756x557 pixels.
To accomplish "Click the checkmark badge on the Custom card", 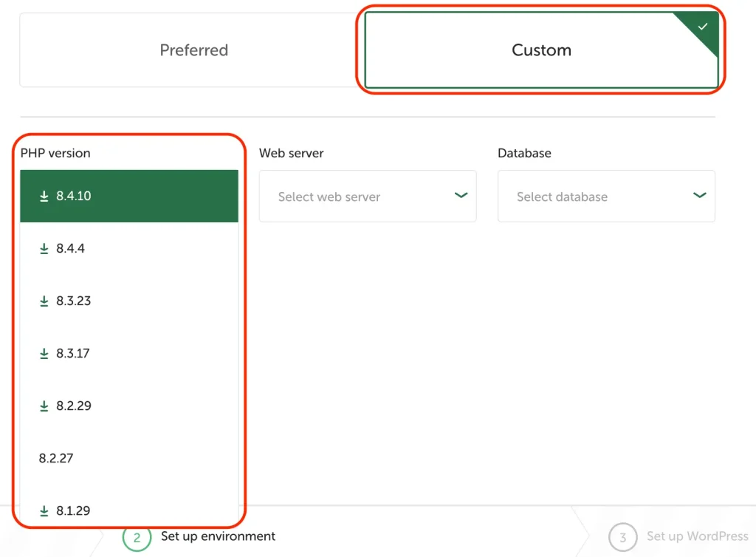I will pyautogui.click(x=702, y=27).
